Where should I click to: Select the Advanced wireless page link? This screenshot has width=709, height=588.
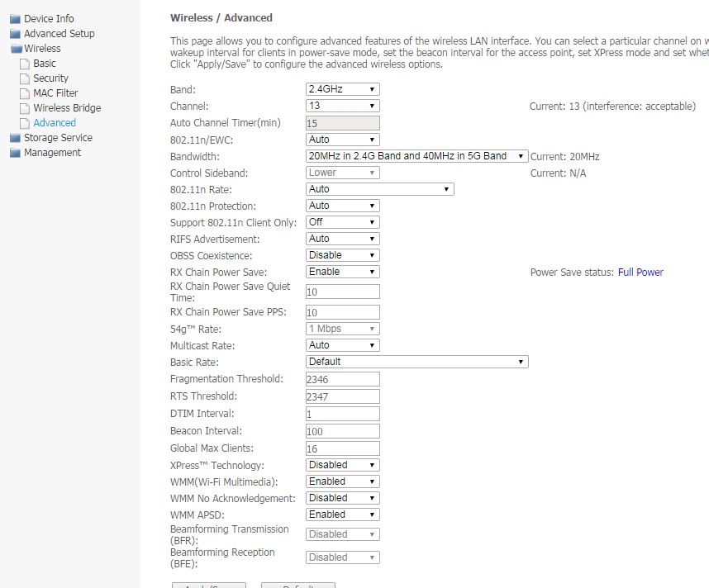[x=55, y=123]
